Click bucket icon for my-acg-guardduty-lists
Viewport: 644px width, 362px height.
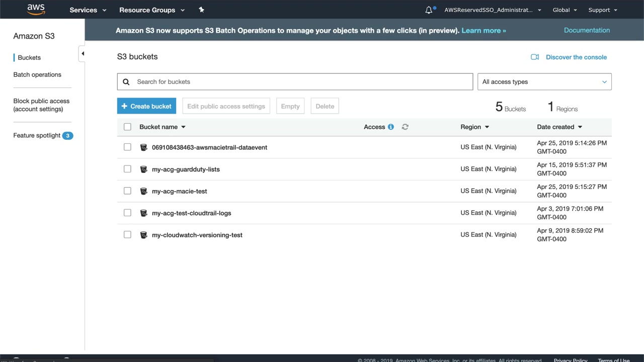pos(143,169)
